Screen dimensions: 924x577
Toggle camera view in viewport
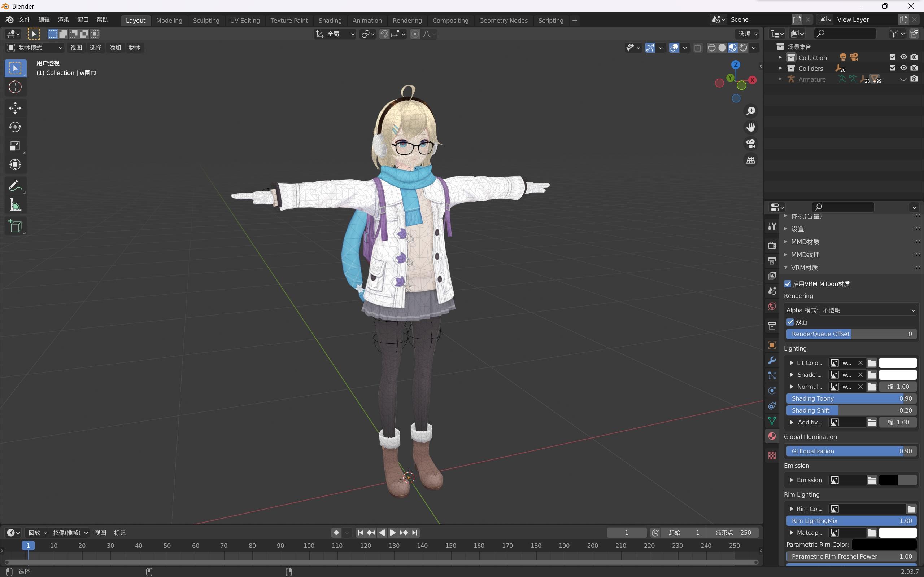(x=751, y=144)
